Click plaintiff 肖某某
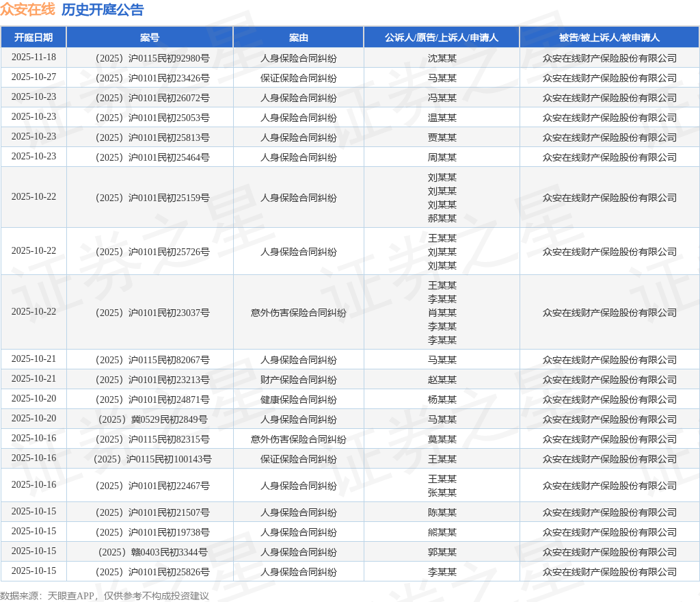700x602 pixels. pyautogui.click(x=442, y=313)
